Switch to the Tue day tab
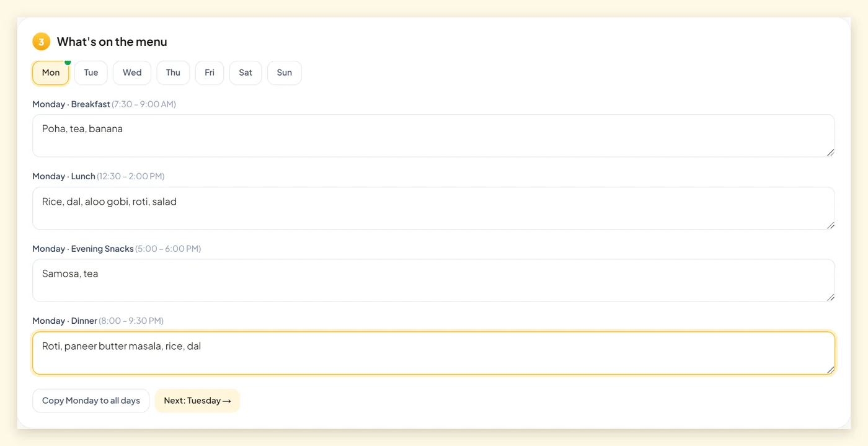 (91, 73)
